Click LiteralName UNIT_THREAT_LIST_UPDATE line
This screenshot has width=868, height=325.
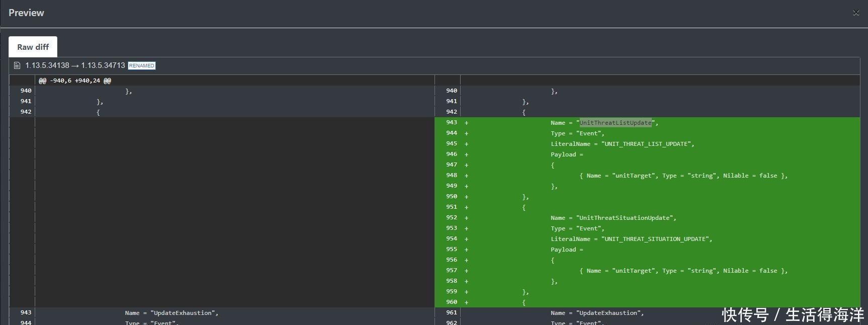click(x=622, y=144)
